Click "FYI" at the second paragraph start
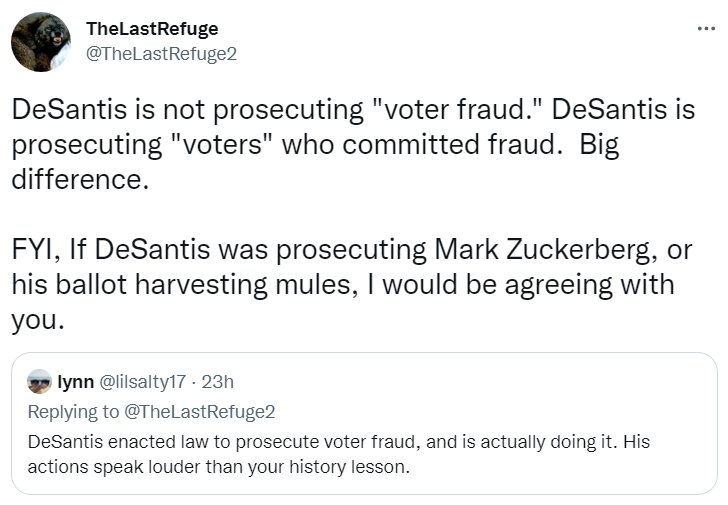Screen dimensions: 728x505 click(x=39, y=248)
